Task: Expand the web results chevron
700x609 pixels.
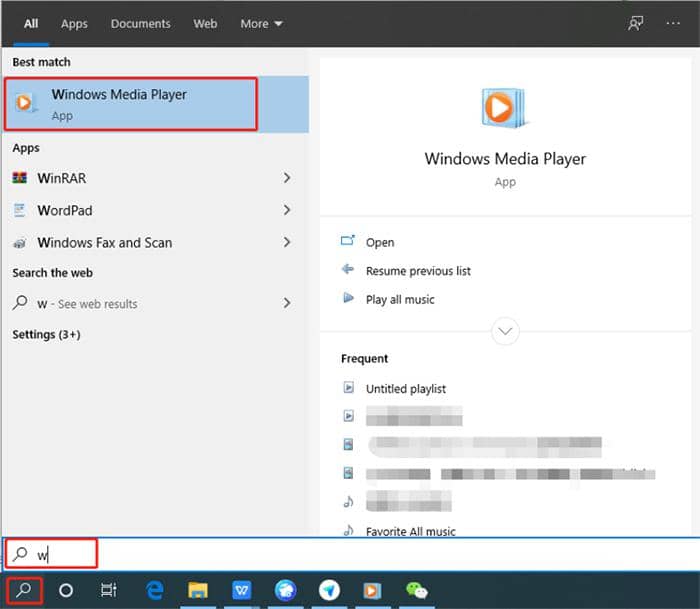Action: (x=287, y=303)
